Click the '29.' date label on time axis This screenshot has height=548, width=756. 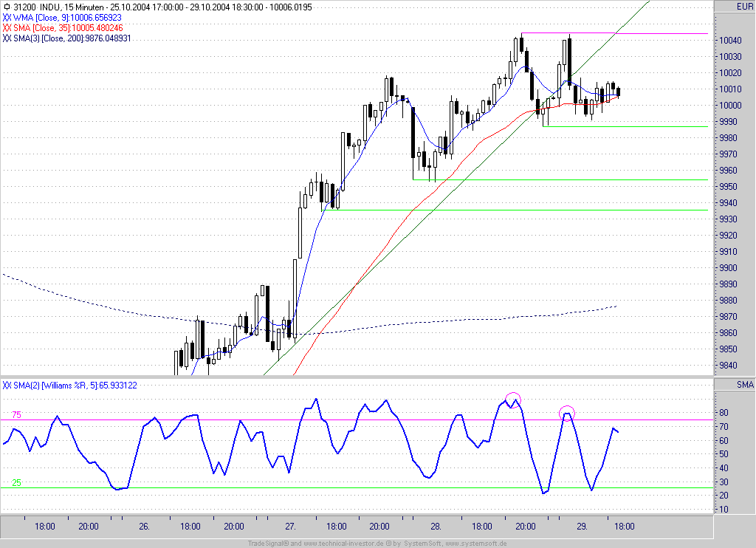pyautogui.click(x=582, y=527)
